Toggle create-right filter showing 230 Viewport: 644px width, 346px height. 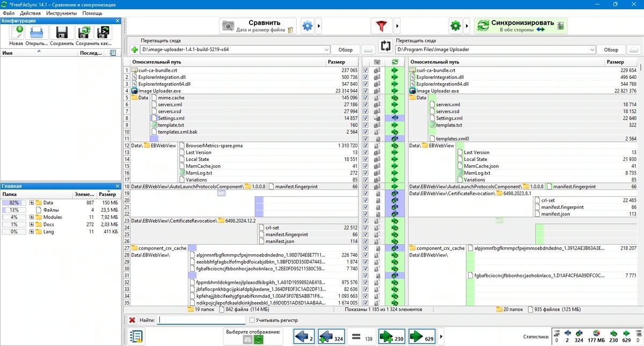(392, 337)
